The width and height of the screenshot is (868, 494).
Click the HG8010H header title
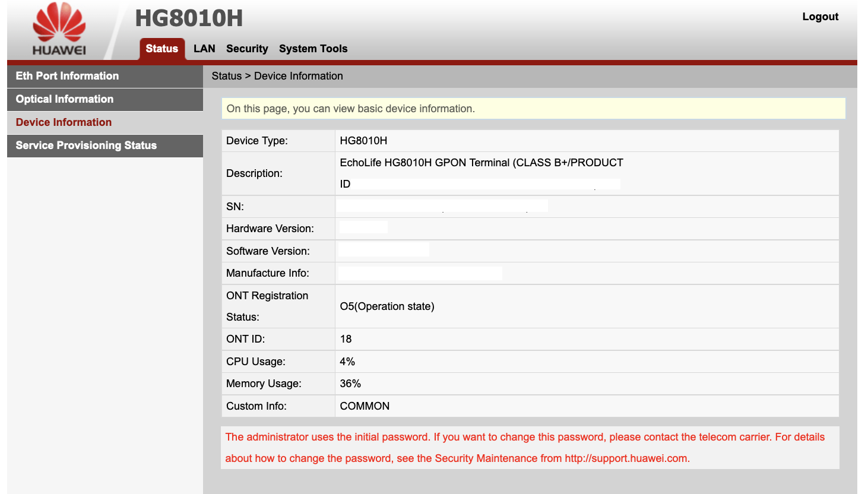coord(189,18)
